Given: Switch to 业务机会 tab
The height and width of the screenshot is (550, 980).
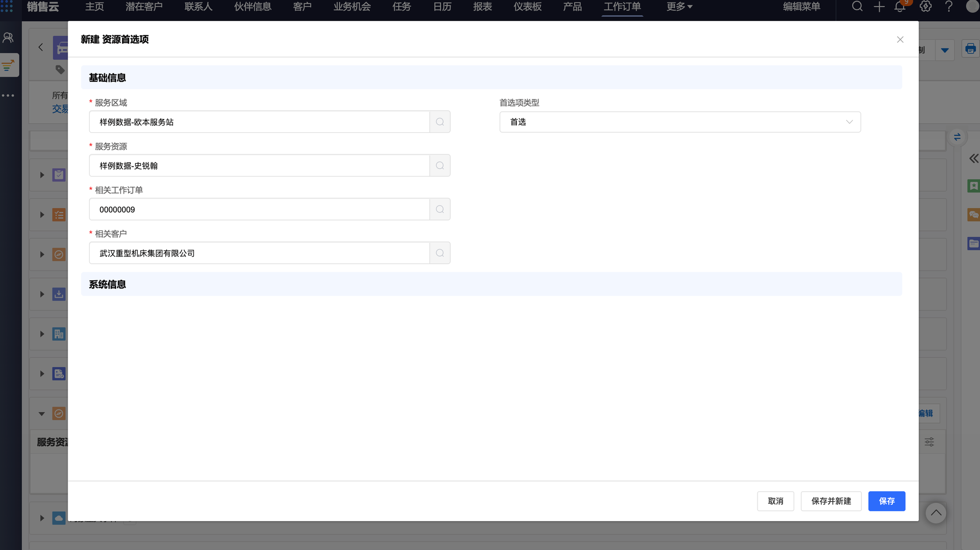Looking at the screenshot, I should tap(352, 7).
